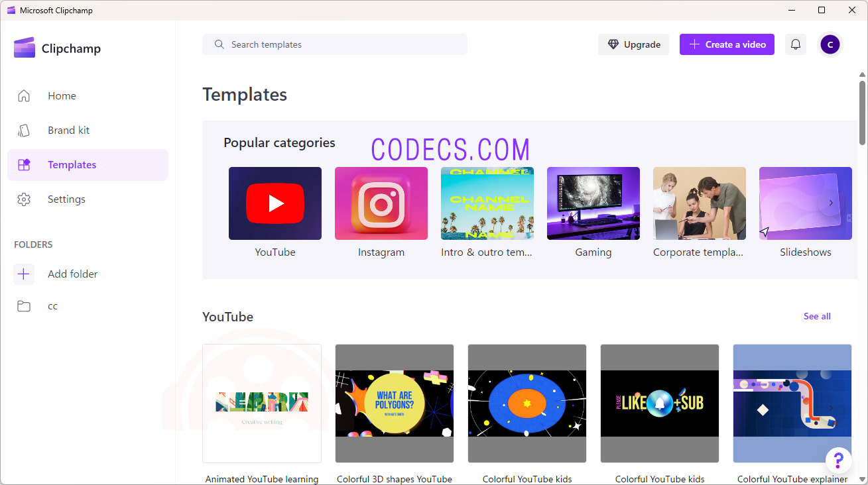868x485 pixels.
Task: Click the Brand kit icon
Action: pos(24,131)
